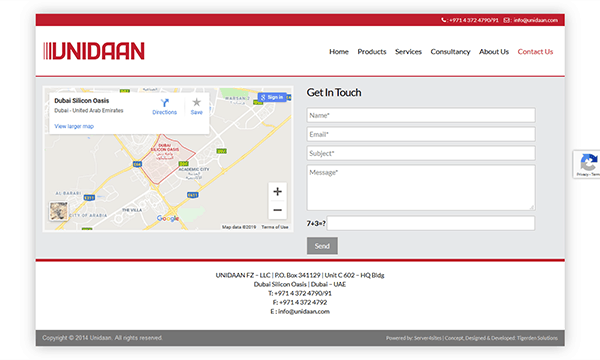Click the phone icon in top bar

[x=443, y=20]
